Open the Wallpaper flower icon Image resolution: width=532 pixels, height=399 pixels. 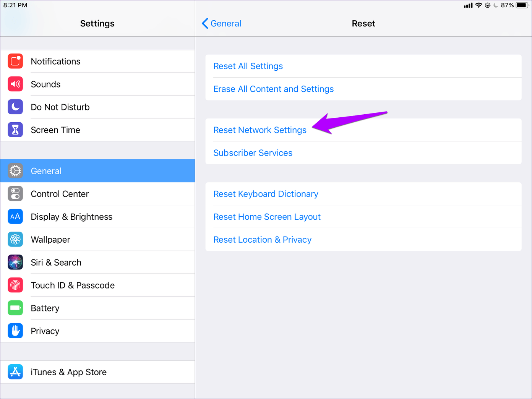tap(15, 240)
